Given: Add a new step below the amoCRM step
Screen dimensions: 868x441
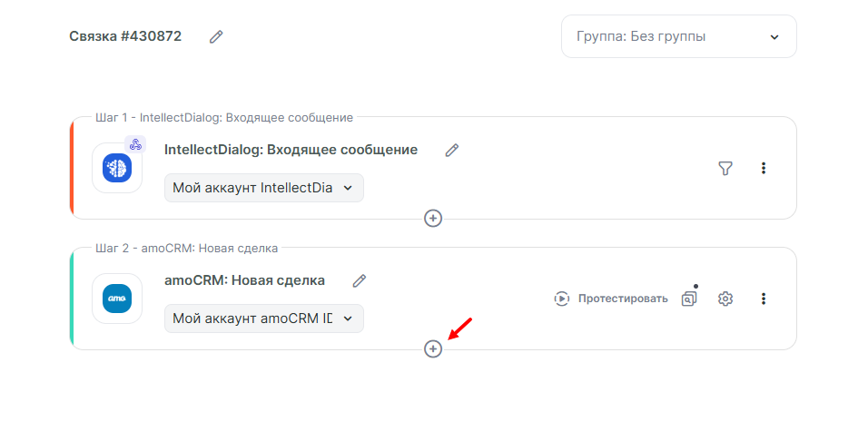Looking at the screenshot, I should (x=433, y=348).
